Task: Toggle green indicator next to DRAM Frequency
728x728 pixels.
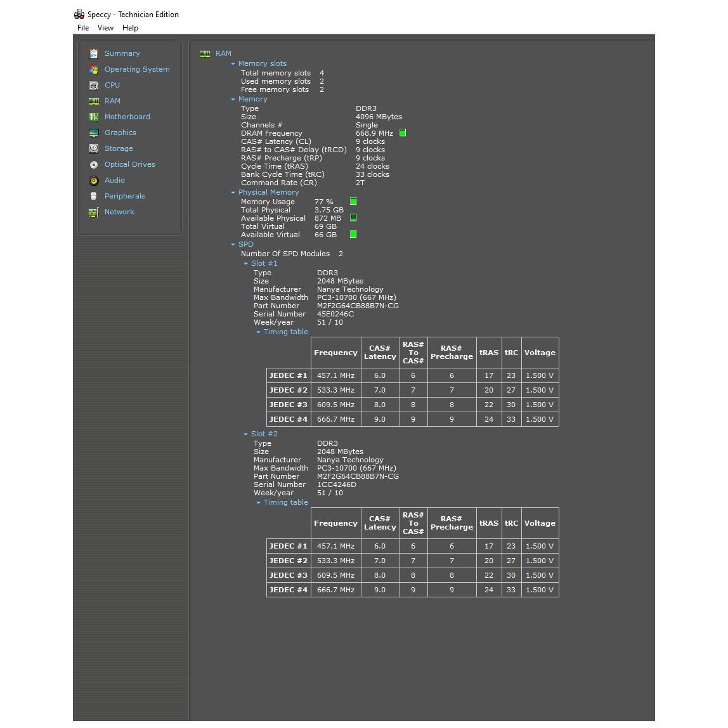Action: pos(403,133)
